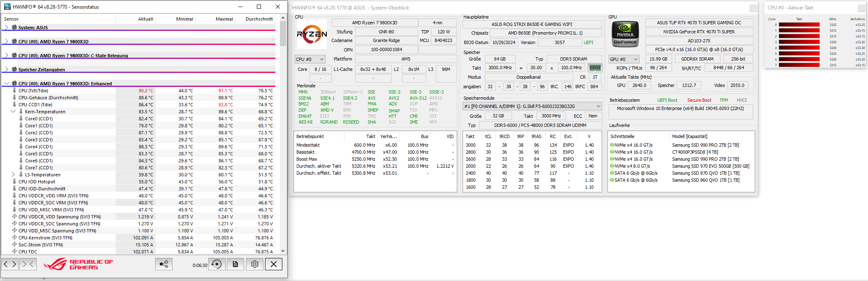
Task: Click the HWiNFO app icon in title bar
Action: click(x=7, y=7)
